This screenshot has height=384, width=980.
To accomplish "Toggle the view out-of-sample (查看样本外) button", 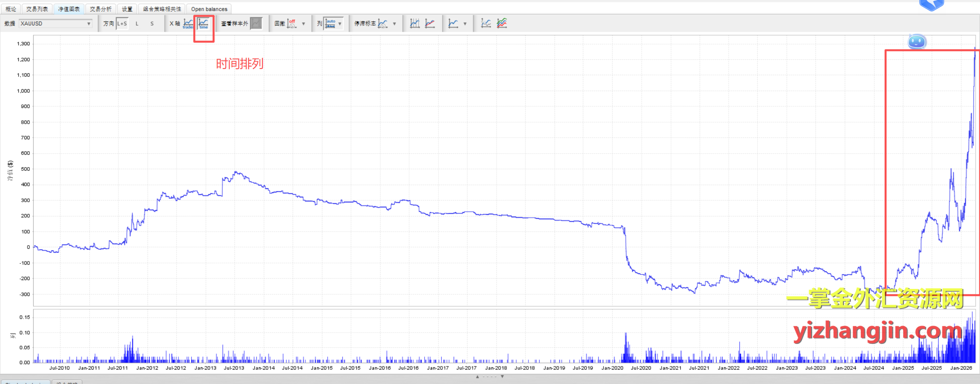I will pyautogui.click(x=256, y=24).
